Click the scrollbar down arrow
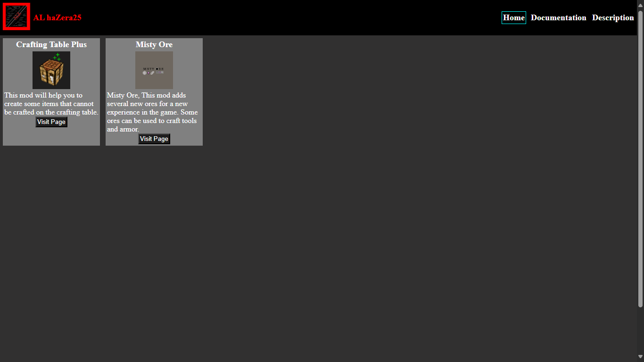 click(x=640, y=357)
